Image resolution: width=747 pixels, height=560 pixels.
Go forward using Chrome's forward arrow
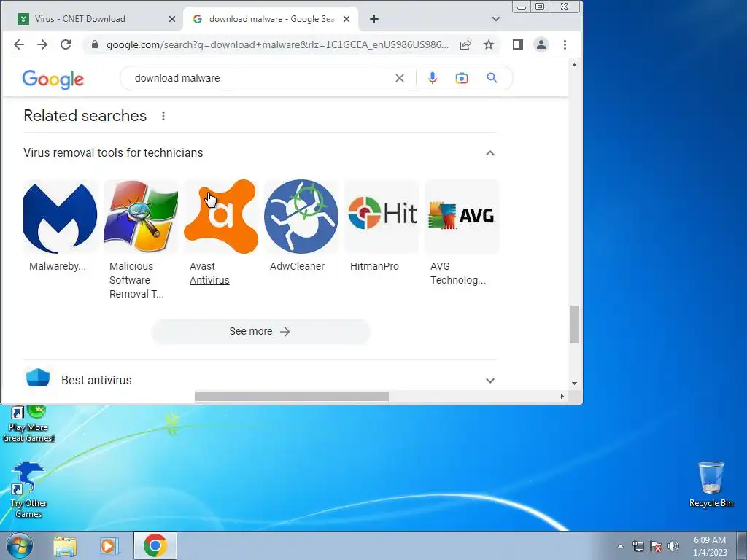click(42, 44)
